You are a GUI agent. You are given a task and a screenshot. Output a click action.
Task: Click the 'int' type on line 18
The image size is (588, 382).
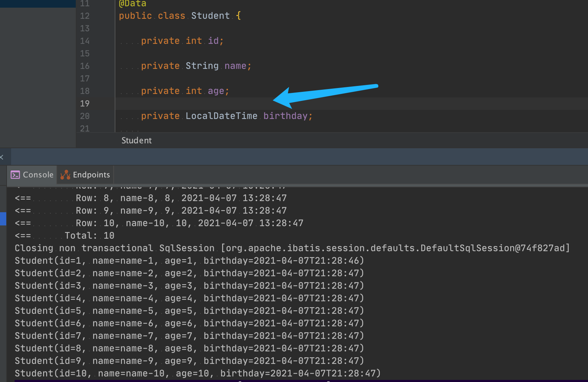click(x=194, y=91)
